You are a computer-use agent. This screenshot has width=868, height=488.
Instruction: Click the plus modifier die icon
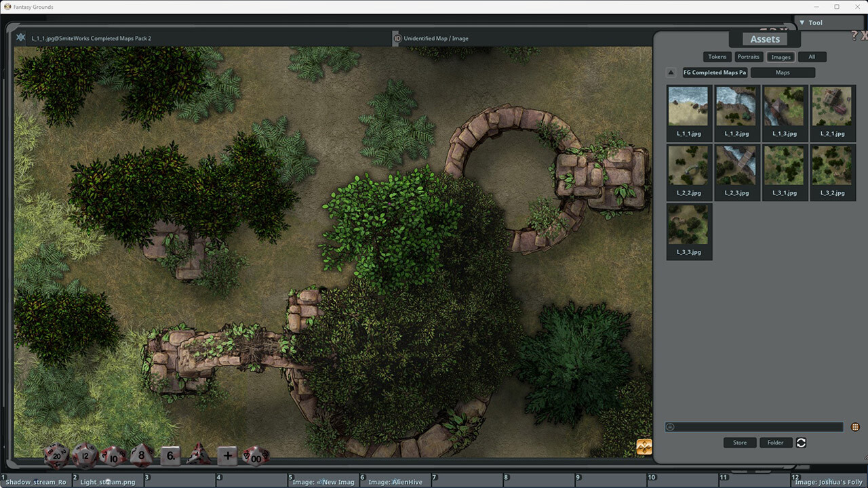click(x=227, y=456)
